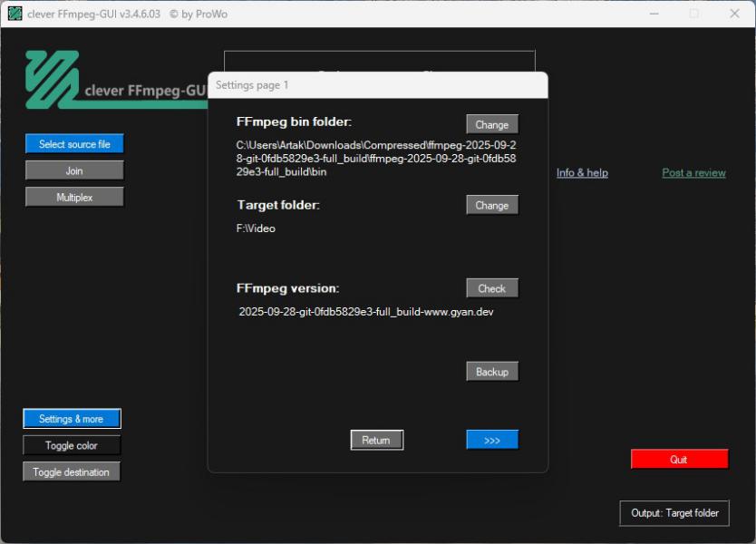Click the clever FFmpeg-GUI title bar icon
The width and height of the screenshot is (756, 544).
[x=15, y=14]
